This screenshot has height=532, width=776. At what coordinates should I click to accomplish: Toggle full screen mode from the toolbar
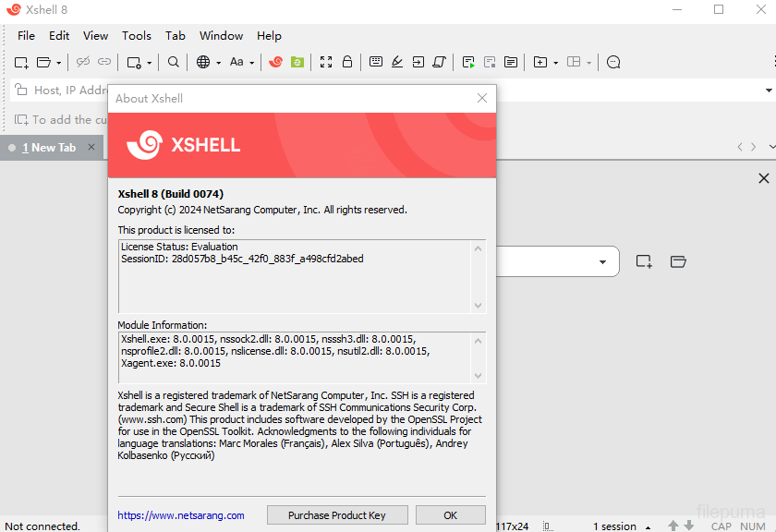(325, 62)
